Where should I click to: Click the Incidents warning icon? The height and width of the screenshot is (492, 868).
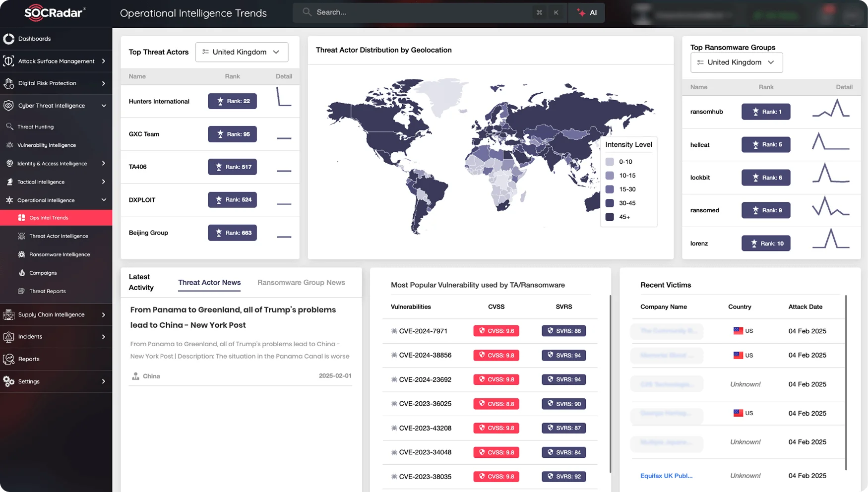coord(8,337)
